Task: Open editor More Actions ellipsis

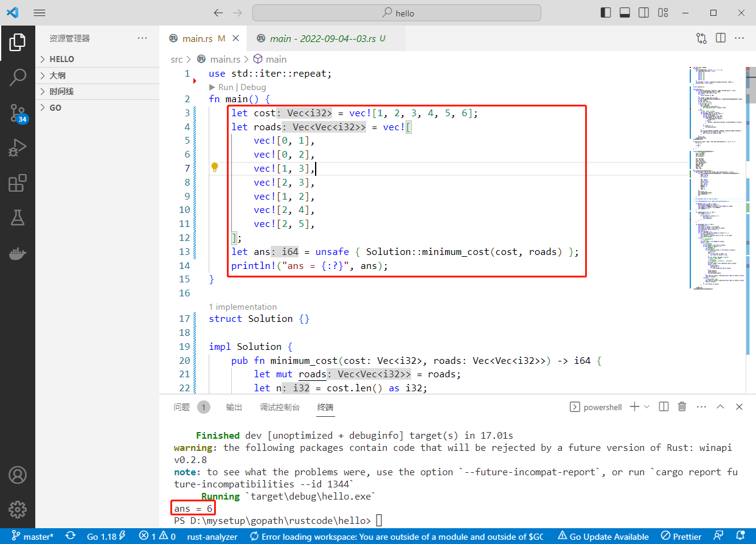Action: click(x=740, y=38)
